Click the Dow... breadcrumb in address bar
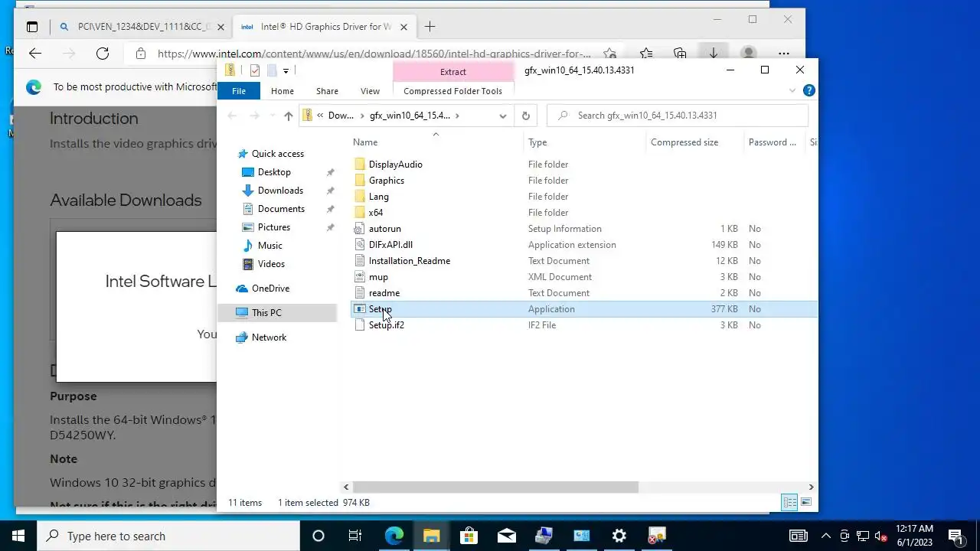980x551 pixels. (341, 116)
